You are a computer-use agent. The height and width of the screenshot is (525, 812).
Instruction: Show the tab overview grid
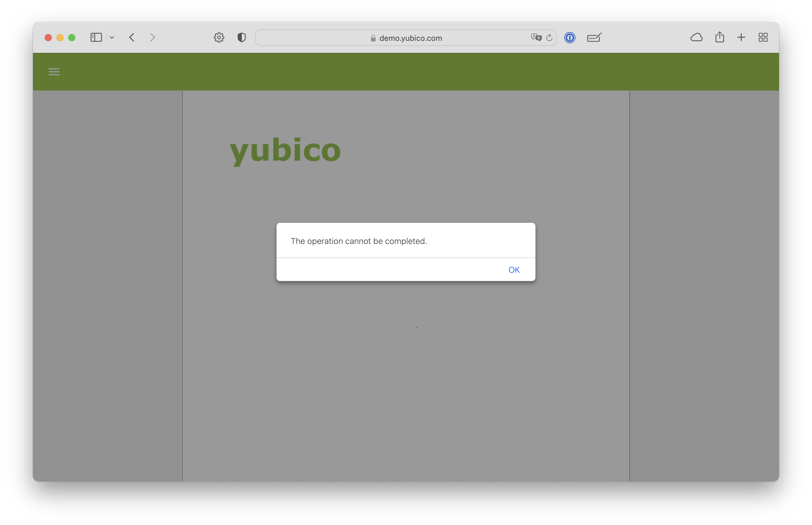pyautogui.click(x=763, y=38)
